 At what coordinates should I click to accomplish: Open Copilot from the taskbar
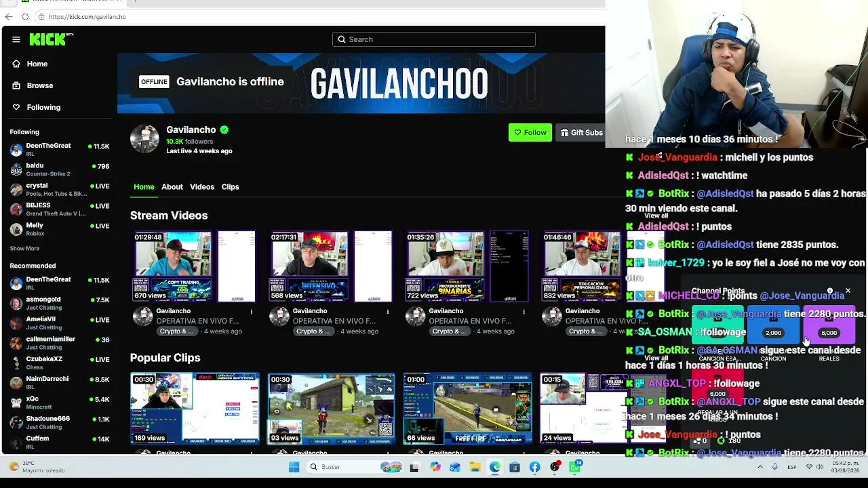(435, 467)
